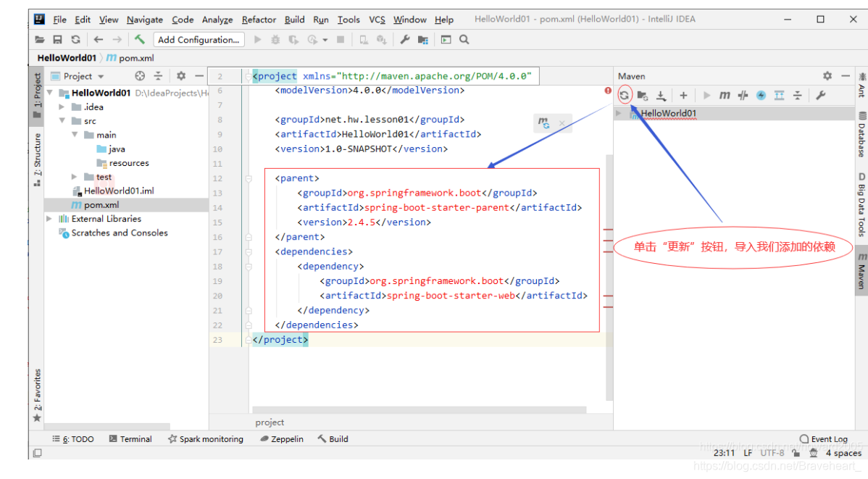The image size is (868, 479).
Task: Open the Terminal tool window
Action: pyautogui.click(x=130, y=439)
